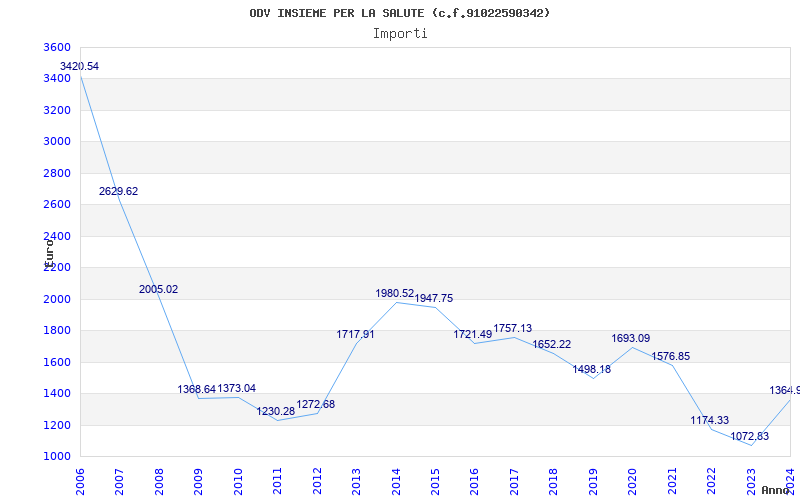Click the x-axis year 2015
Image resolution: width=800 pixels, height=500 pixels.
pyautogui.click(x=435, y=482)
